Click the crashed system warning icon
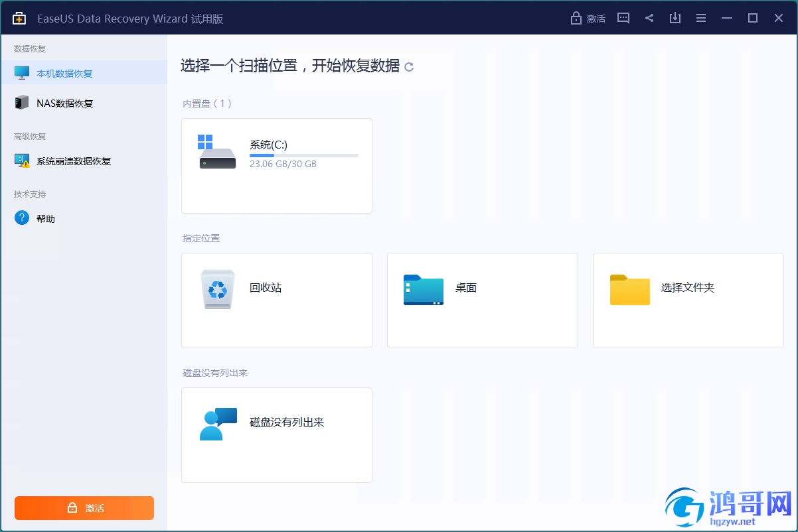Image resolution: width=798 pixels, height=532 pixels. click(22, 161)
